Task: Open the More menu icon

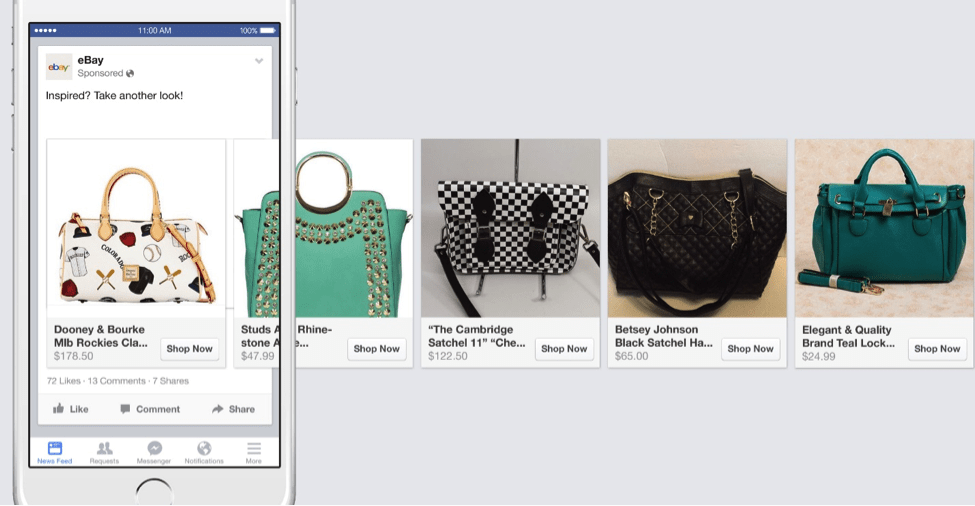Action: click(x=254, y=452)
